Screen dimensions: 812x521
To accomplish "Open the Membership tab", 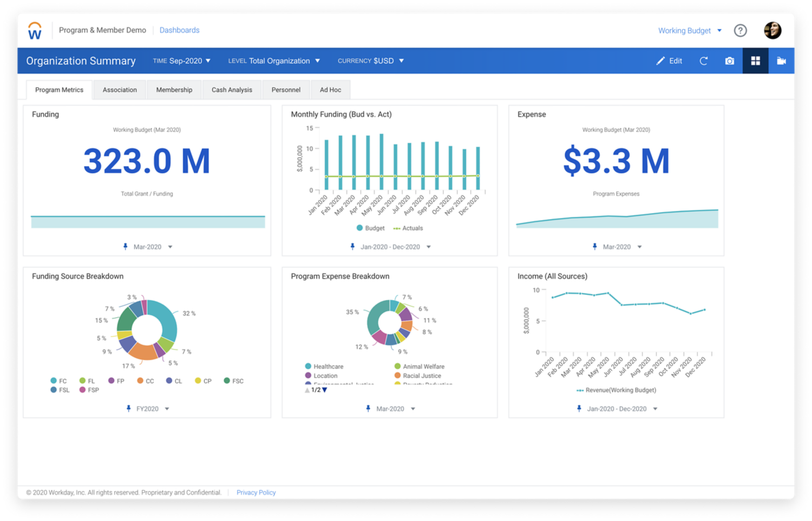I will (174, 90).
